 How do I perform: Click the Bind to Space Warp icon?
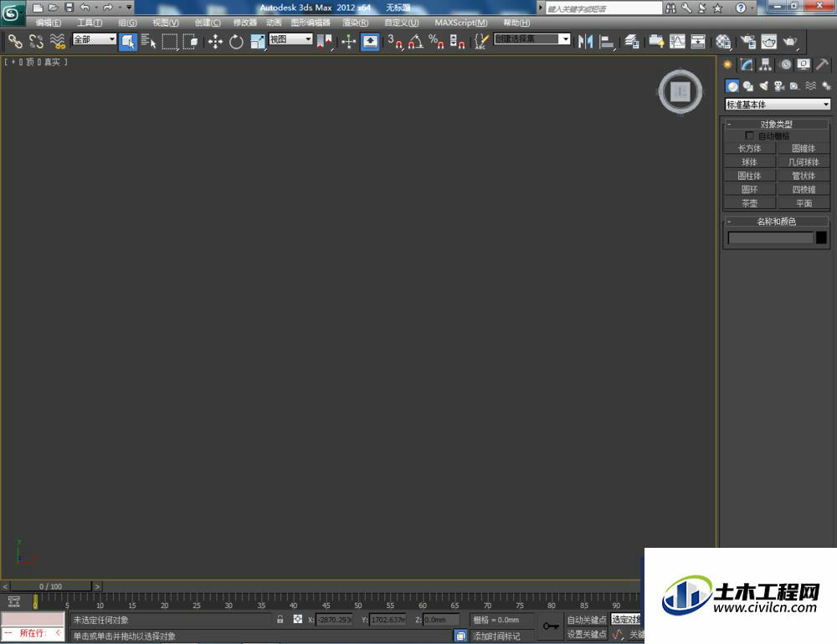(57, 41)
